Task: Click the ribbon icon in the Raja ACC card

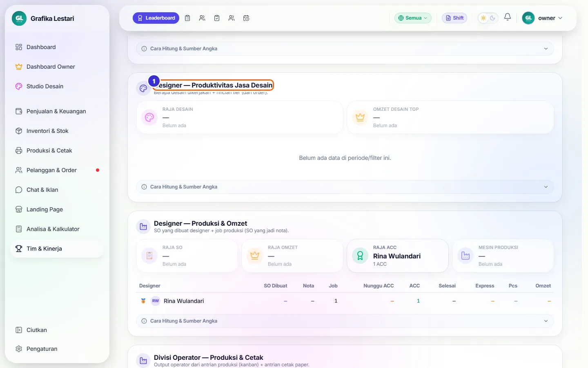Action: point(360,256)
